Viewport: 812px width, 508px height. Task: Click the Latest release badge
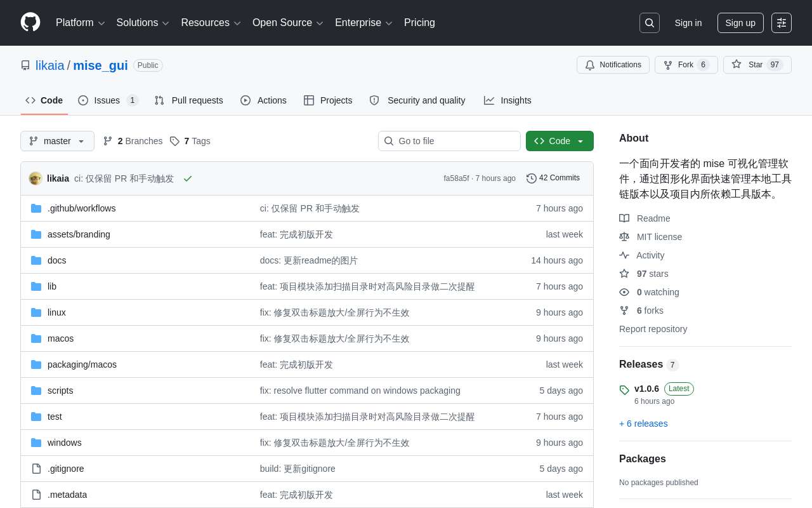click(x=679, y=389)
